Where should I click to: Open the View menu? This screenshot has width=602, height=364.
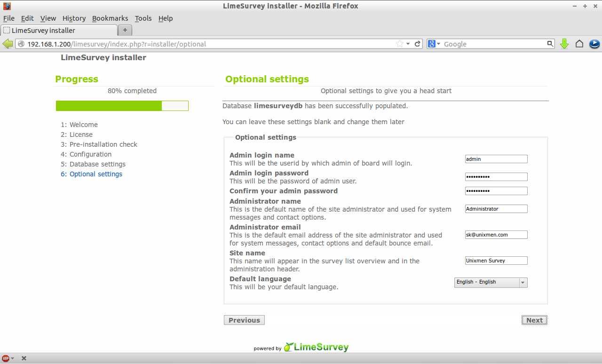tap(48, 18)
